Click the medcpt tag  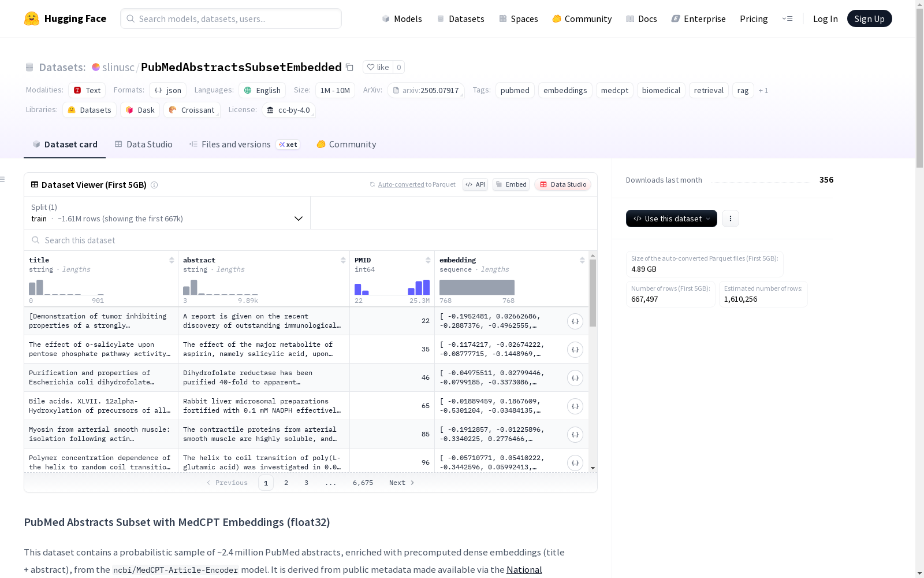click(x=614, y=90)
